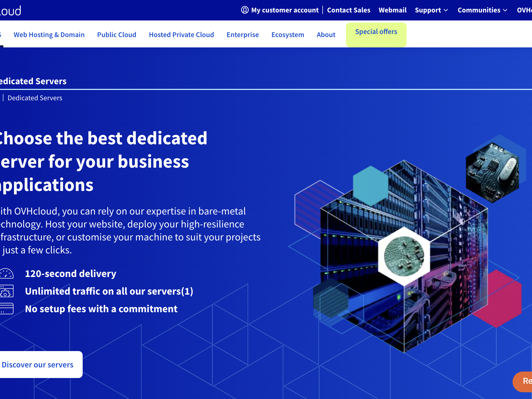Click the circuit board hexagon image
Screen dimensions: 532x399
pos(404,256)
